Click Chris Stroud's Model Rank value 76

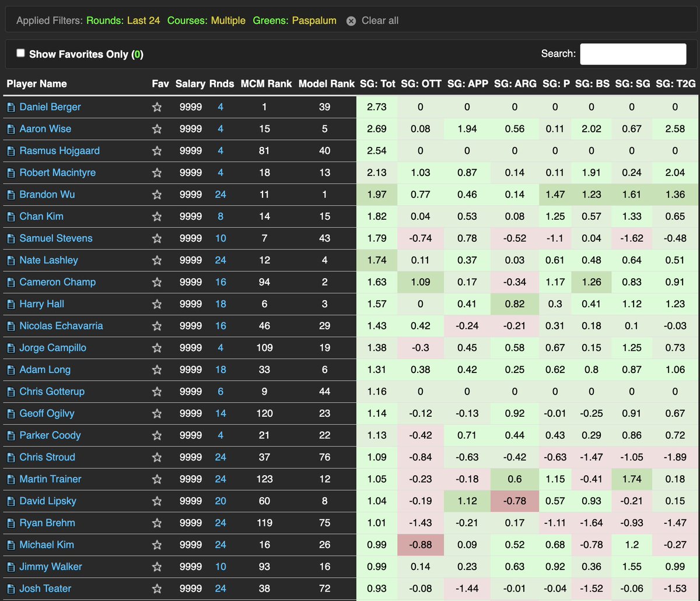click(x=325, y=458)
